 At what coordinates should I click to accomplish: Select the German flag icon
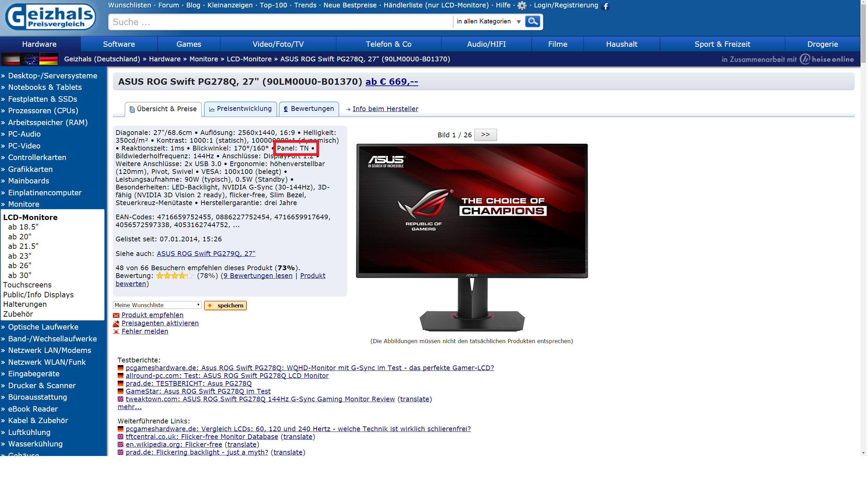pyautogui.click(x=49, y=59)
